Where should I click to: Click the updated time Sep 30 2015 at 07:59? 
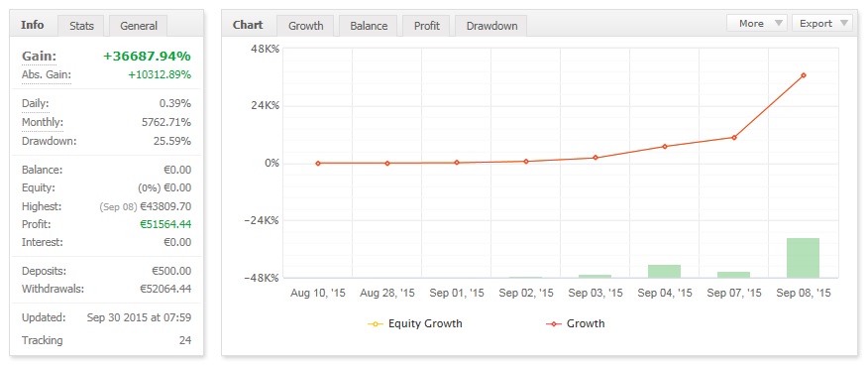[x=139, y=318]
